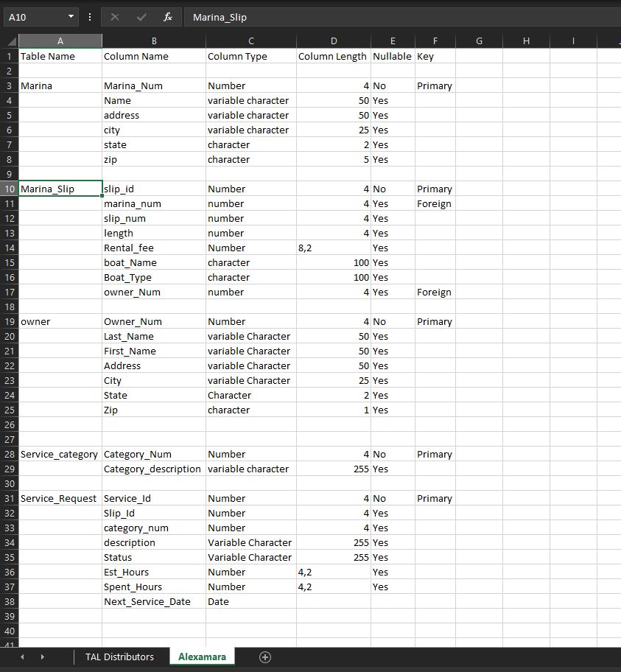Image resolution: width=621 pixels, height=672 pixels.
Task: Select column D header
Action: (333, 41)
